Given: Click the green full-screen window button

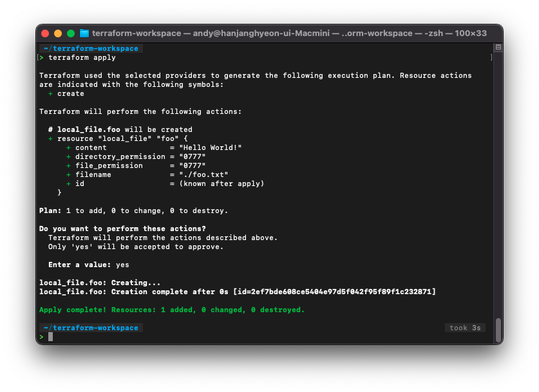Looking at the screenshot, I should point(71,33).
